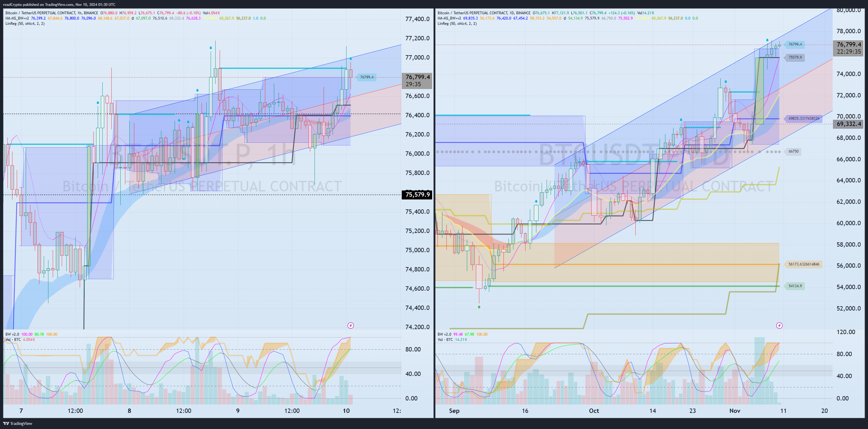Click the 56173.6326614846 orange line tag
This screenshot has height=429, width=868.
804,265
